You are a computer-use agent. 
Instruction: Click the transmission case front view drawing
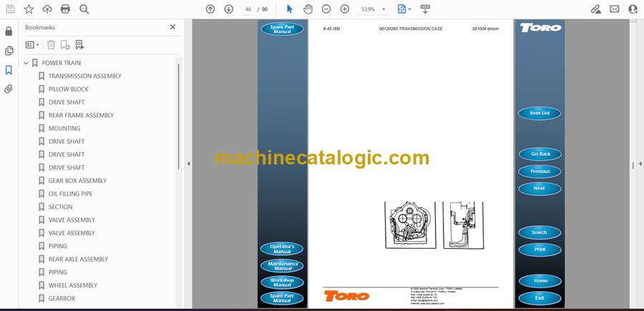tap(409, 224)
